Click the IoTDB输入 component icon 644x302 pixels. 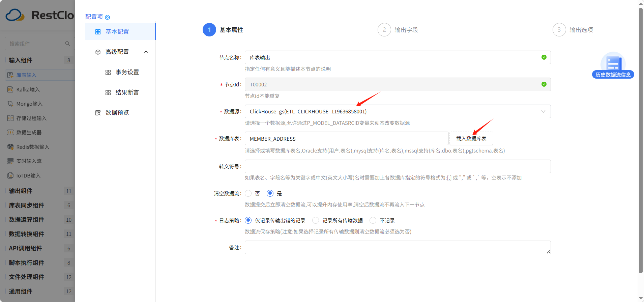10,175
